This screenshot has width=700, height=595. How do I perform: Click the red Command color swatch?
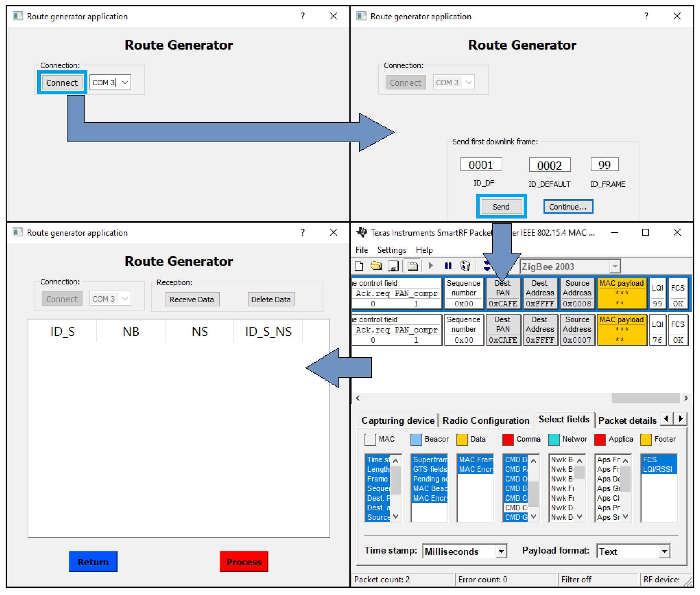coord(508,440)
